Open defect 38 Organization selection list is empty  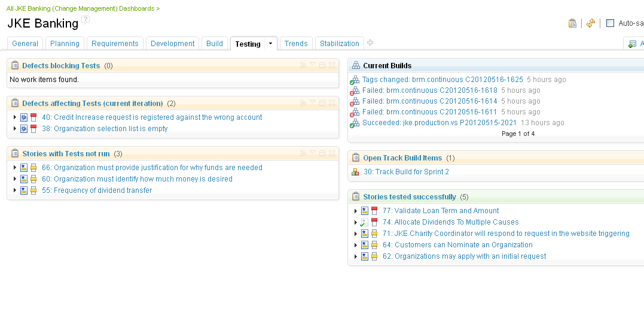pyautogui.click(x=105, y=128)
